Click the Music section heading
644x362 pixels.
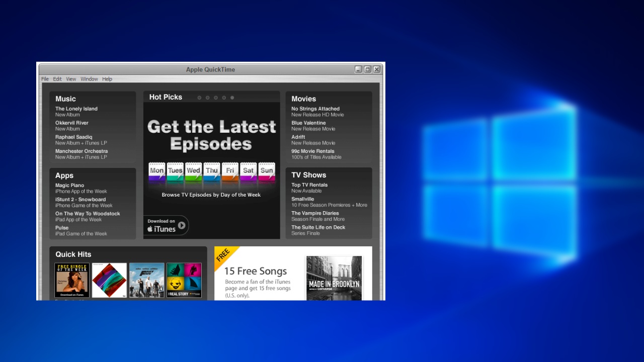coord(65,99)
